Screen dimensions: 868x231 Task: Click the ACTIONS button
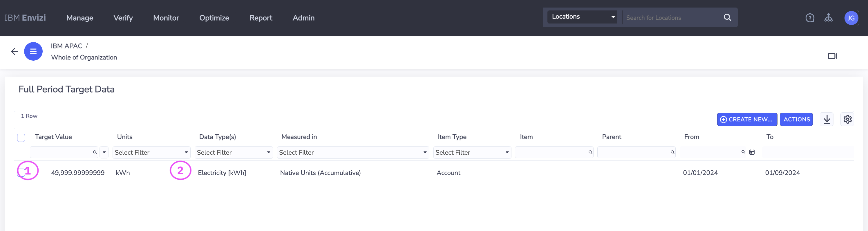(796, 119)
